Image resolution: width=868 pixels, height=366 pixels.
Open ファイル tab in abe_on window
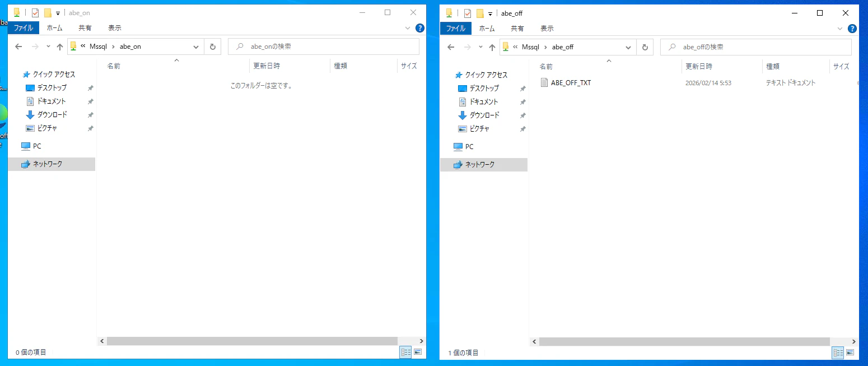click(23, 28)
